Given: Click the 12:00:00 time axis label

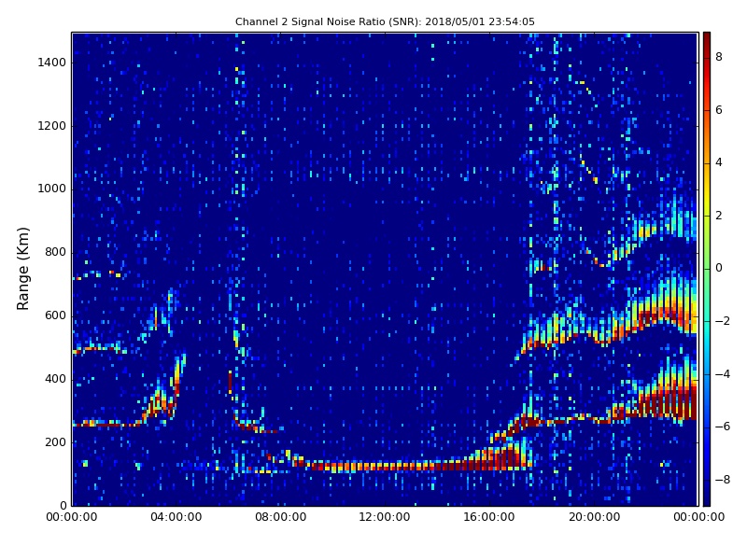Looking at the screenshot, I should [385, 517].
